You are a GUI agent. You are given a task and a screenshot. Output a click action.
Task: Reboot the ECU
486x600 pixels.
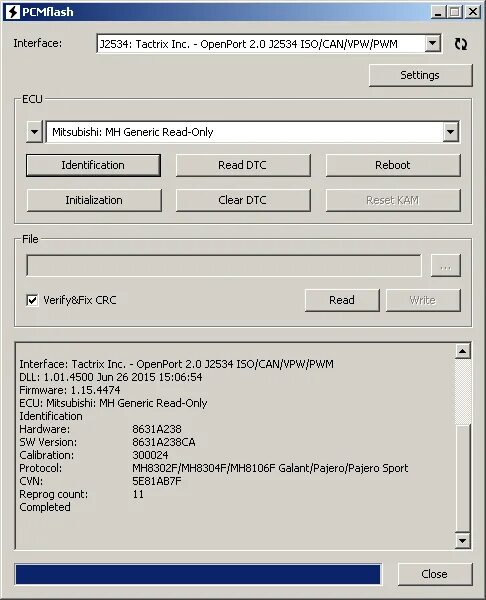click(x=393, y=165)
